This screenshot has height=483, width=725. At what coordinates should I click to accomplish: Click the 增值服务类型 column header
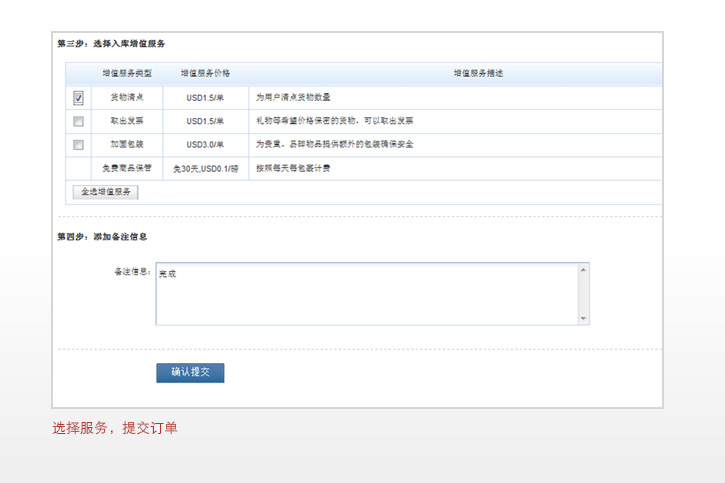pos(126,74)
